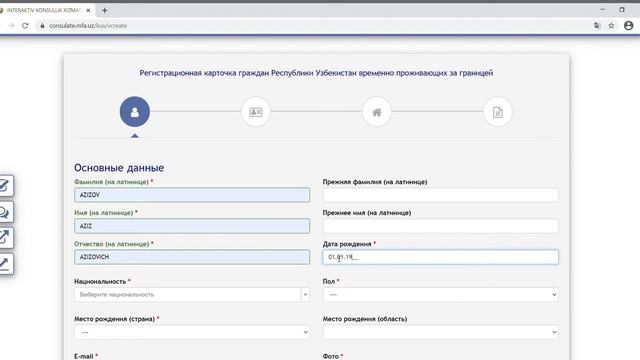Click the address bar URL consulate.mfa.uz
This screenshot has width=640, height=360.
(88, 25)
